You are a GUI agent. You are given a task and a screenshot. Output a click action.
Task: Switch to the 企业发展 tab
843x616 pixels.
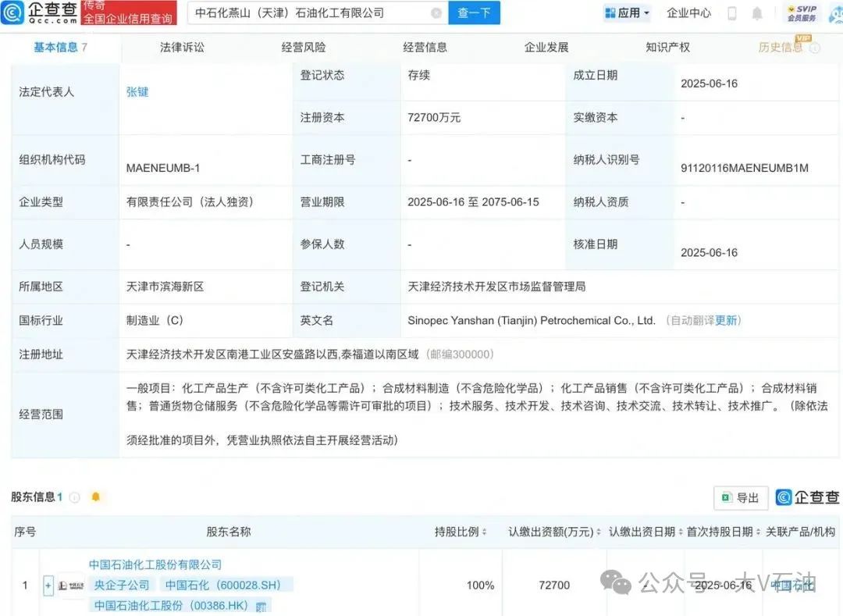(x=546, y=48)
